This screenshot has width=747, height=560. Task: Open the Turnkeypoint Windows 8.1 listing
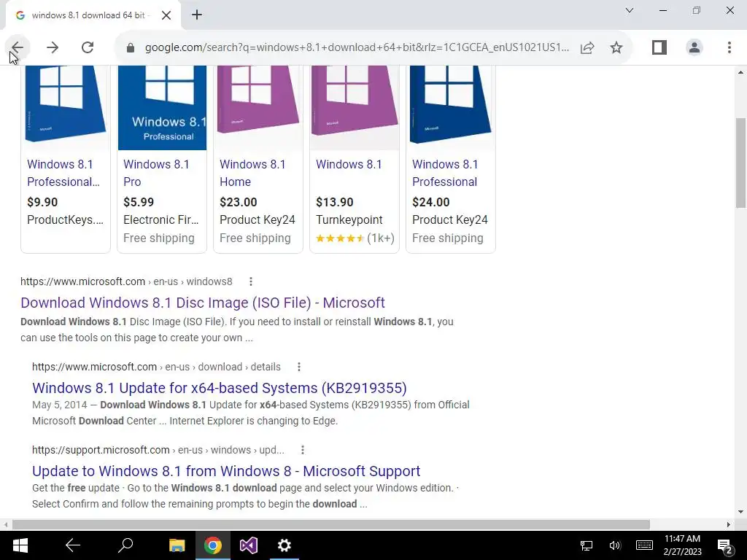coord(349,164)
